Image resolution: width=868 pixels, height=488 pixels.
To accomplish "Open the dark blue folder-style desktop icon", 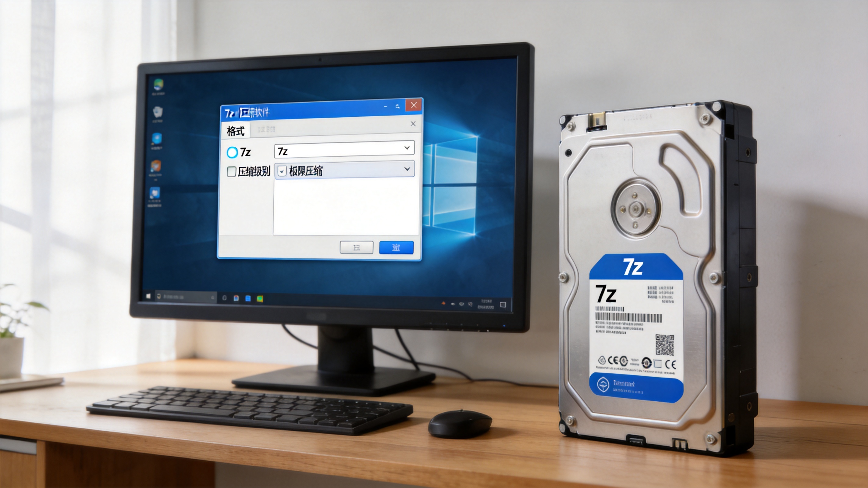I will tap(155, 193).
